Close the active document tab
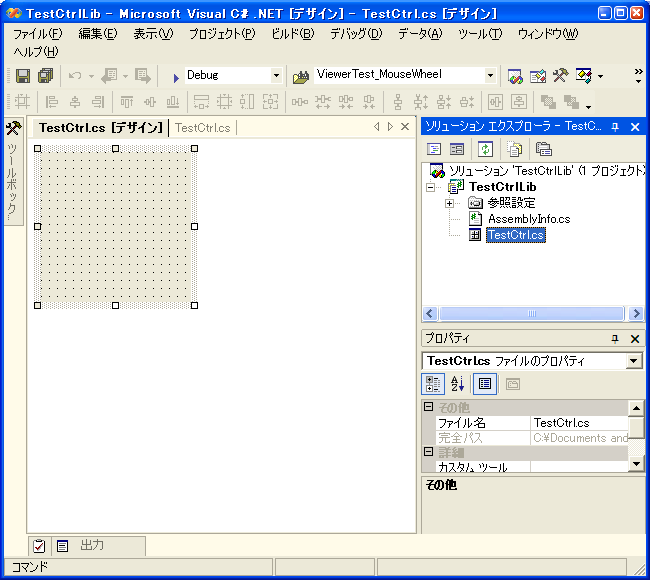 point(405,126)
